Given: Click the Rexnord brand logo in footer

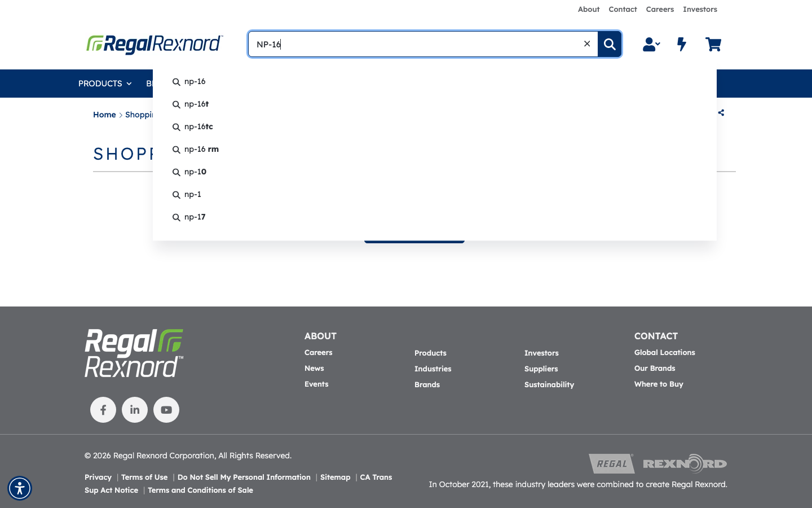Looking at the screenshot, I should [685, 463].
